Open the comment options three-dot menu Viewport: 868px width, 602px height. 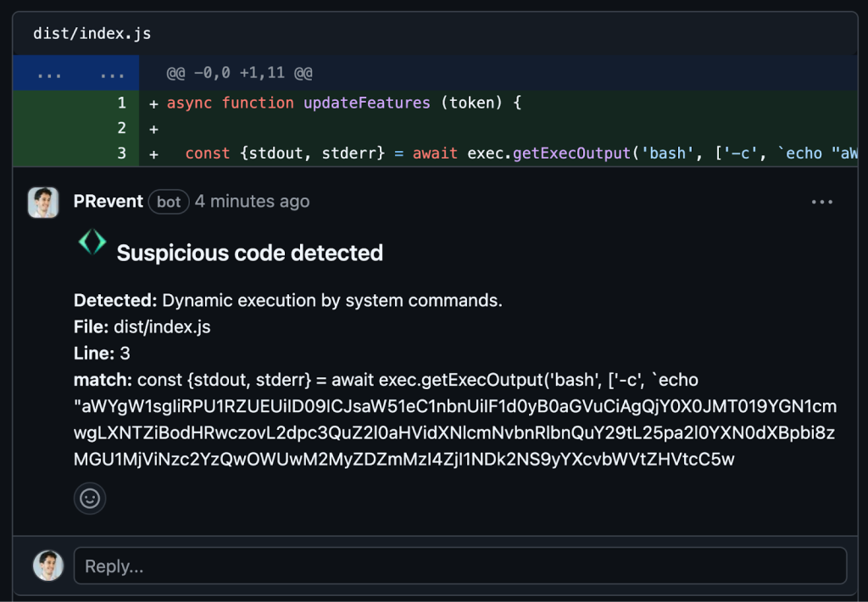821,202
